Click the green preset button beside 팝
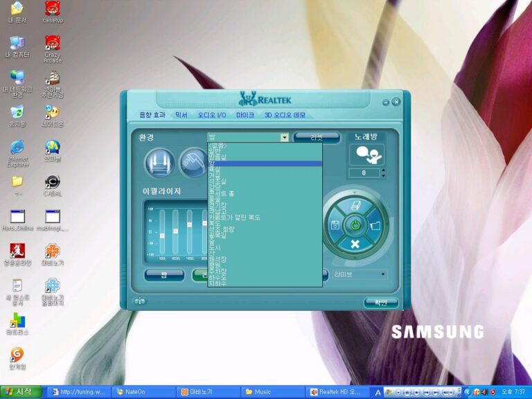The height and width of the screenshot is (399, 532). point(200,275)
